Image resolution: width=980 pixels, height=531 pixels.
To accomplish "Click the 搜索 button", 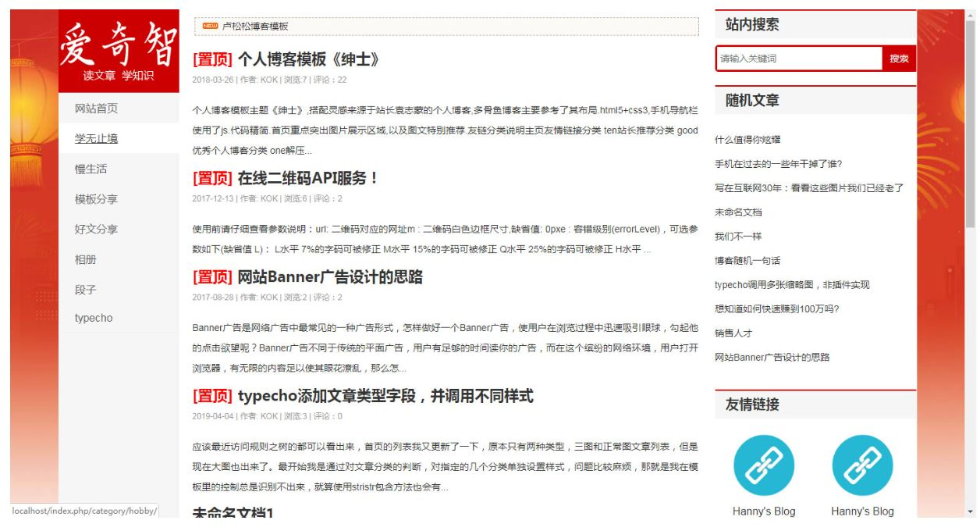I will click(x=899, y=59).
